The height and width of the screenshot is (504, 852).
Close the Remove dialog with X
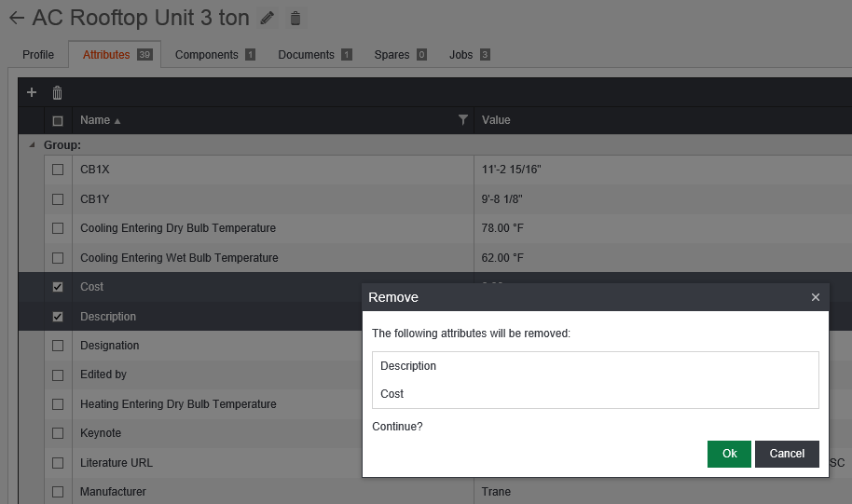(816, 297)
